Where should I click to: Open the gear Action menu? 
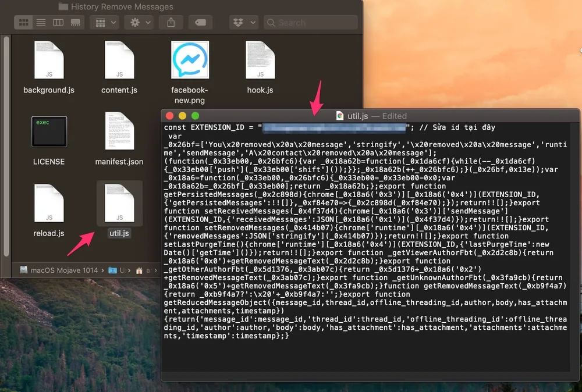tap(140, 22)
